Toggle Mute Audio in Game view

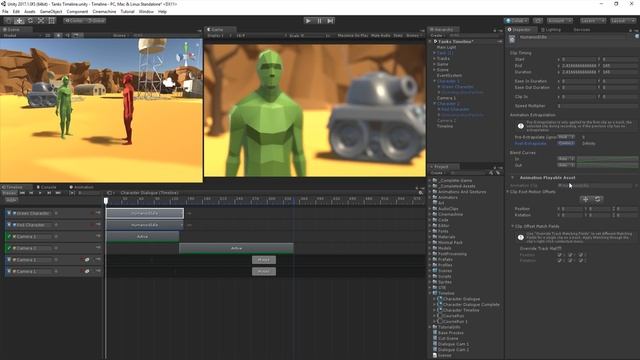[x=380, y=36]
